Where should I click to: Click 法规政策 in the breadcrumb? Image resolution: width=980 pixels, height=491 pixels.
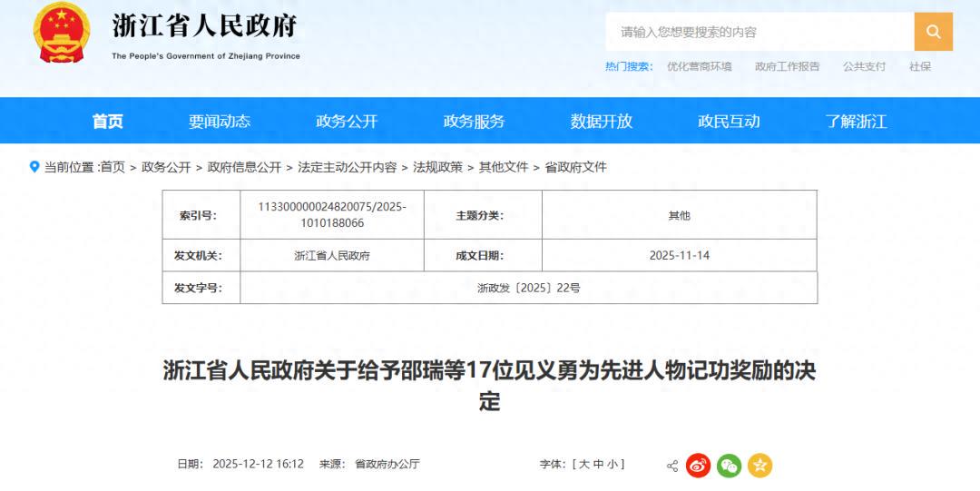tap(437, 167)
